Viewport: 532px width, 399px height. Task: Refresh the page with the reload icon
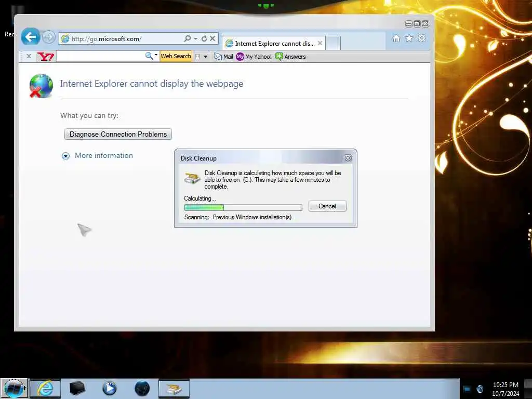204,38
